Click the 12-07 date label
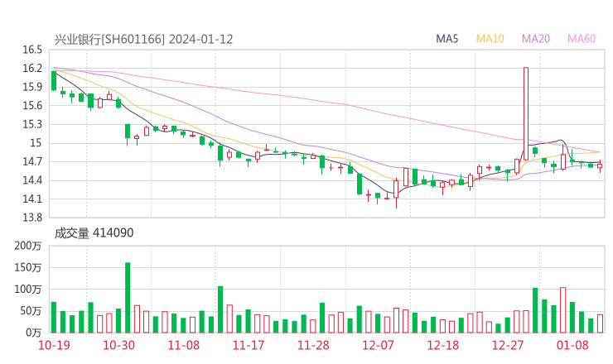The height and width of the screenshot is (364, 613). pos(378,345)
